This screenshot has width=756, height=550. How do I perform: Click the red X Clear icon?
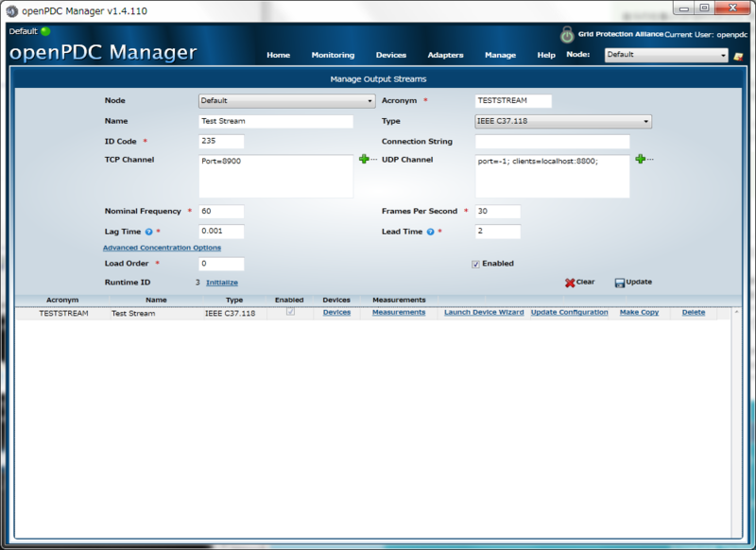click(x=570, y=283)
